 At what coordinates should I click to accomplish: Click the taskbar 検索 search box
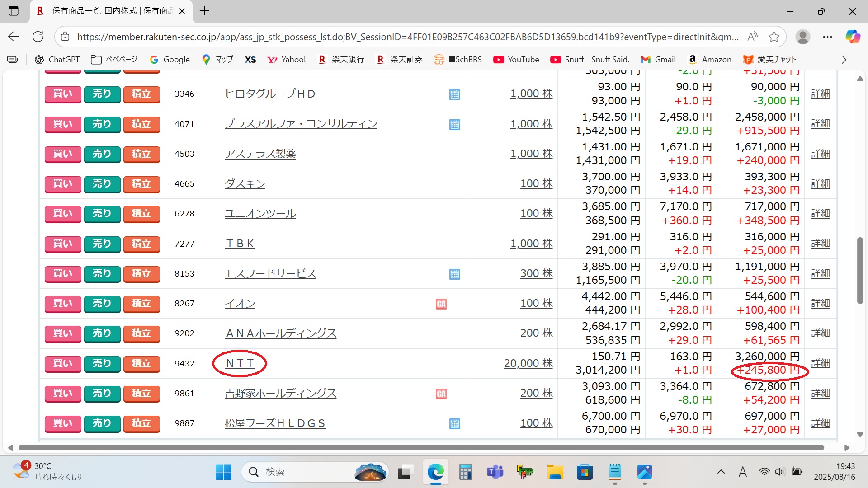(x=315, y=472)
